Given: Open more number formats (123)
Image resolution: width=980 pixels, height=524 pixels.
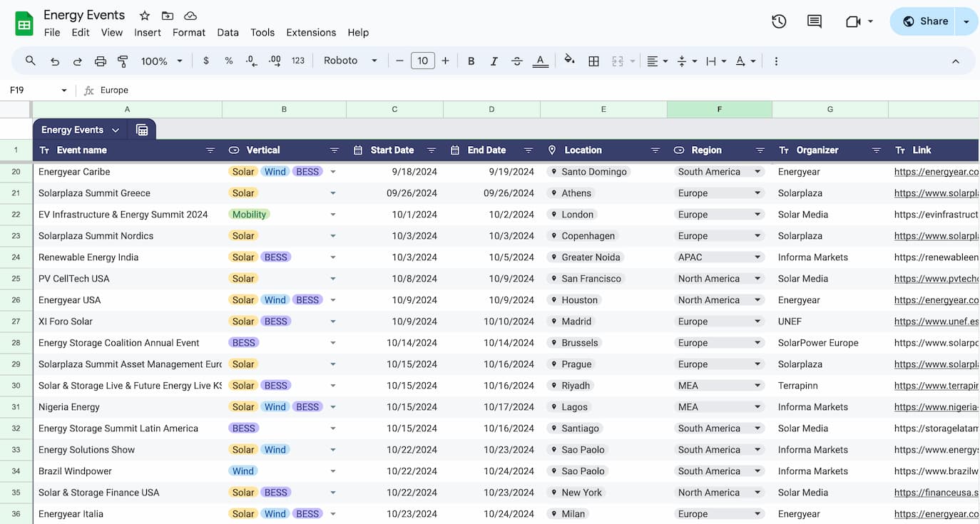Looking at the screenshot, I should tap(298, 61).
